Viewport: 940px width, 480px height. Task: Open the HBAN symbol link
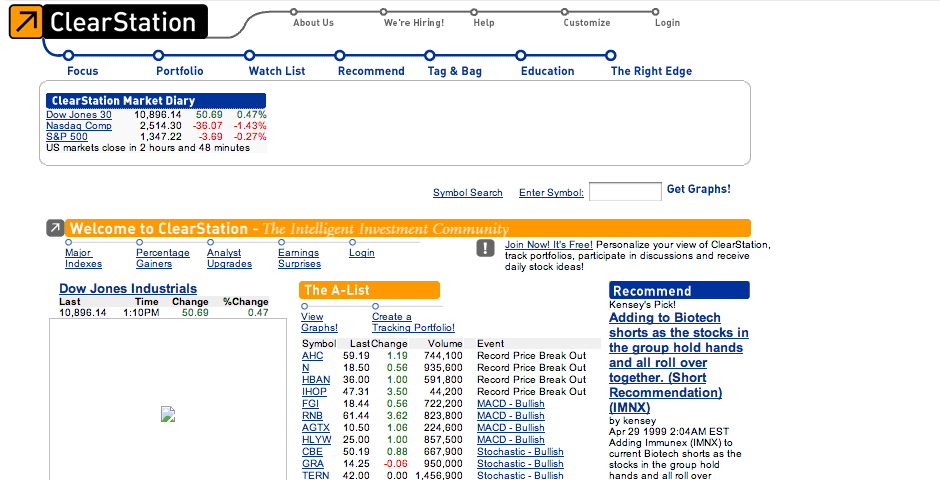[x=316, y=380]
